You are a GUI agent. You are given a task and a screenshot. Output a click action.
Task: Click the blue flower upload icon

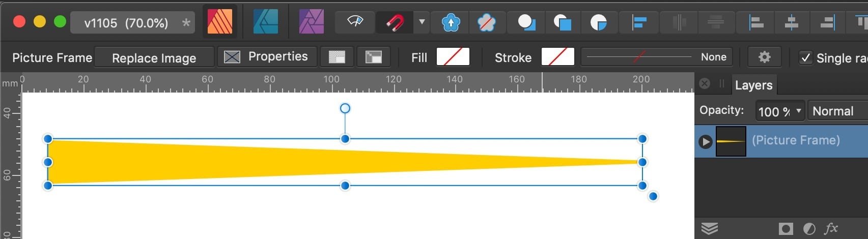tap(451, 22)
